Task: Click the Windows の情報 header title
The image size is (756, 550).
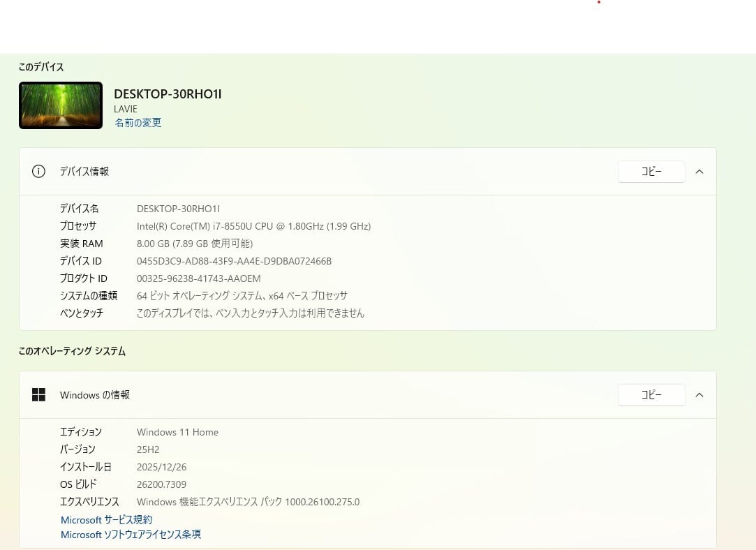Action: coord(95,395)
